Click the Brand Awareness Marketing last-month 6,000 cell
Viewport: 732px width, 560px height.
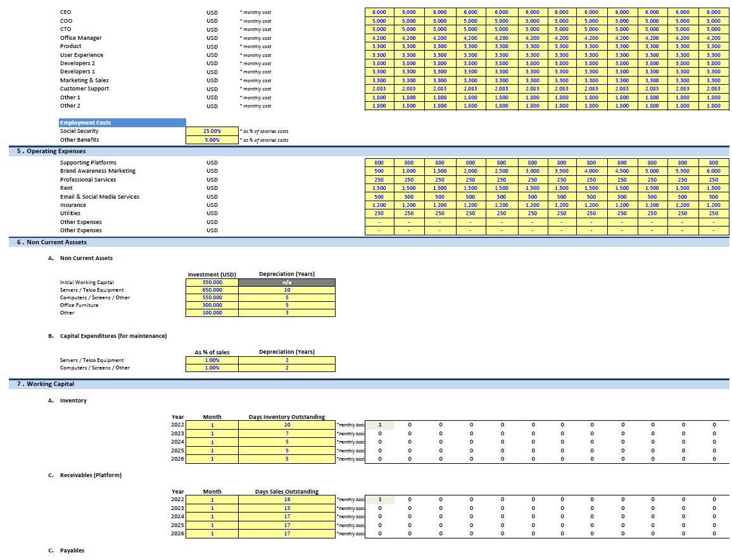point(714,171)
